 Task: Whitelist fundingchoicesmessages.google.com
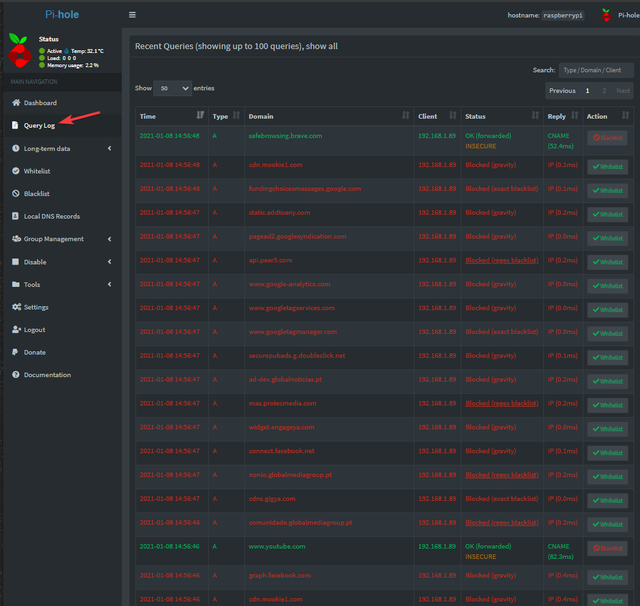pyautogui.click(x=607, y=191)
